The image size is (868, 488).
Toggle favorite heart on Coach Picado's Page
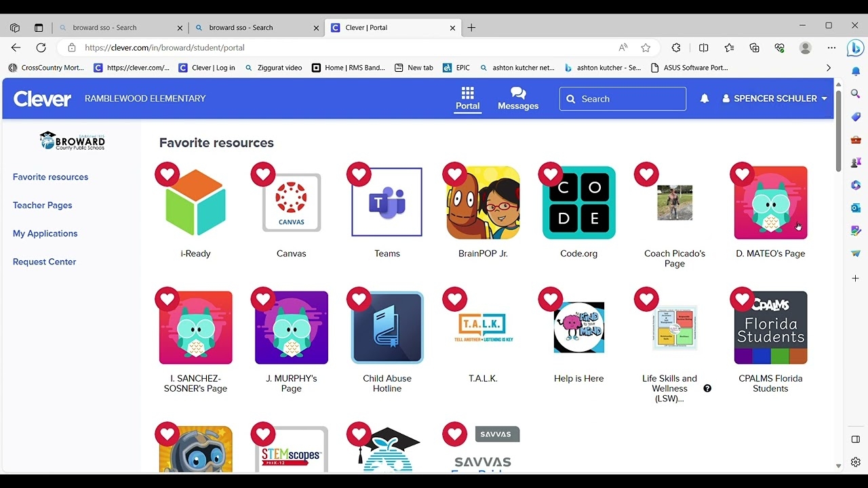646,175
